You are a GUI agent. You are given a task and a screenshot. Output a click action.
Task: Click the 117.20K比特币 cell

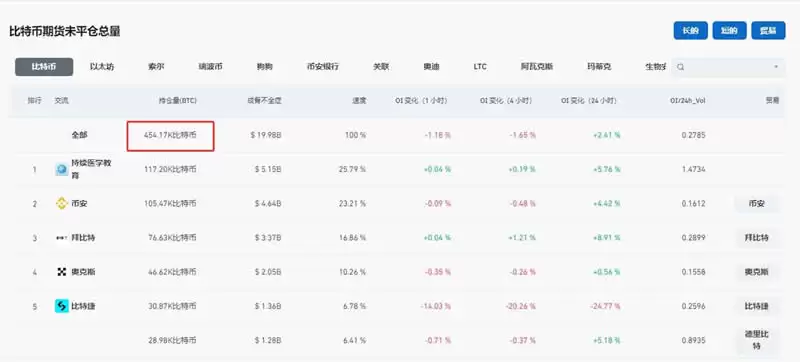[170, 169]
